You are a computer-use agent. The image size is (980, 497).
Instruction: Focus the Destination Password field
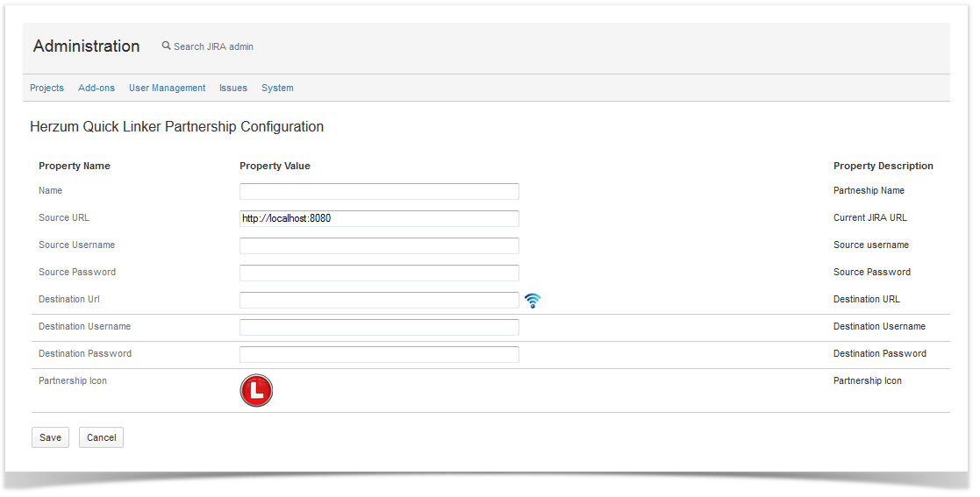(379, 354)
